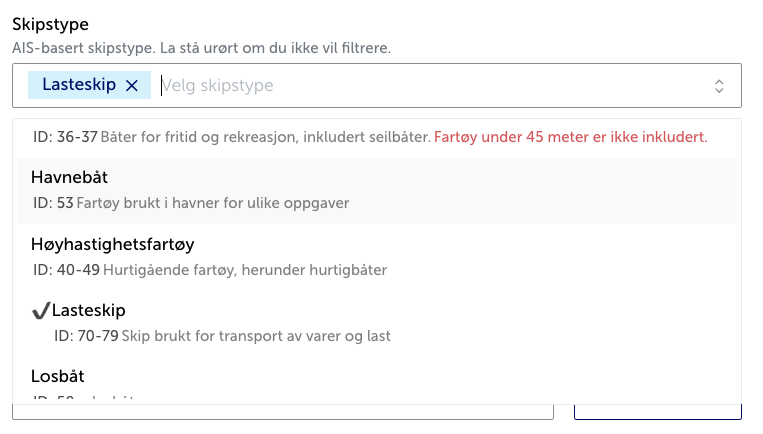Deselect the checked Lasteskip list option

tap(91, 311)
